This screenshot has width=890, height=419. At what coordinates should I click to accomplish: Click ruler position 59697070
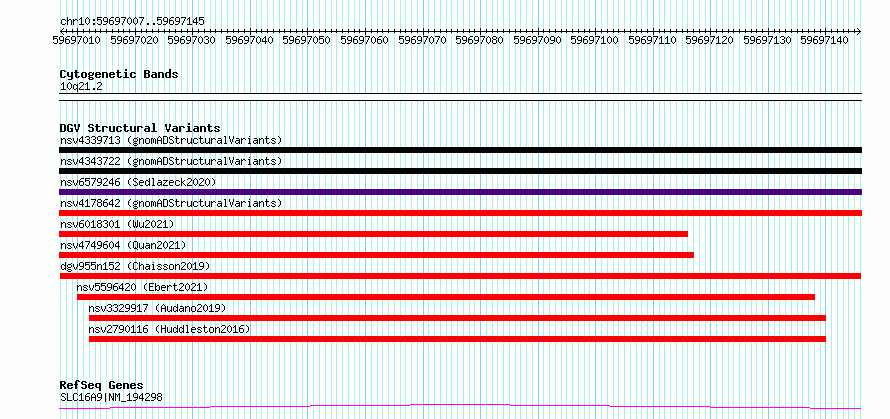423,40
